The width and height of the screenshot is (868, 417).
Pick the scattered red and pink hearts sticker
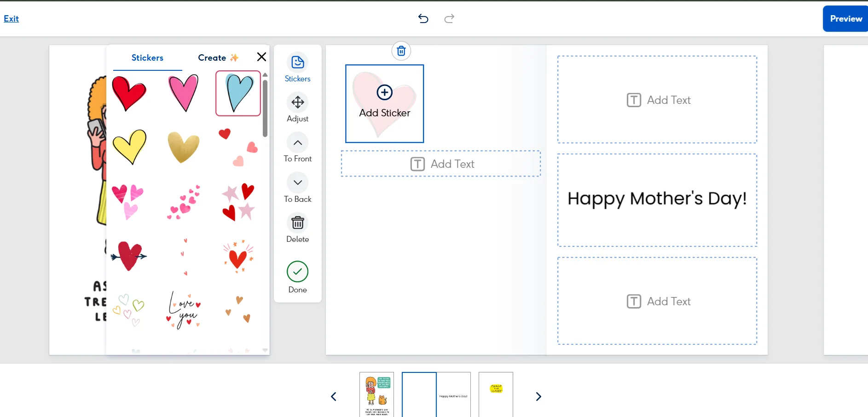(x=238, y=147)
